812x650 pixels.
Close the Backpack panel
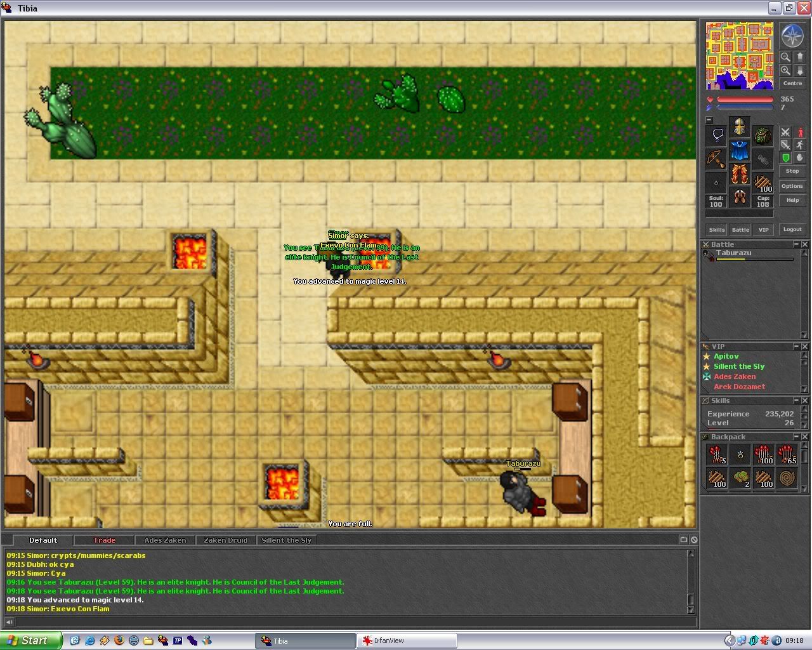[804, 437]
